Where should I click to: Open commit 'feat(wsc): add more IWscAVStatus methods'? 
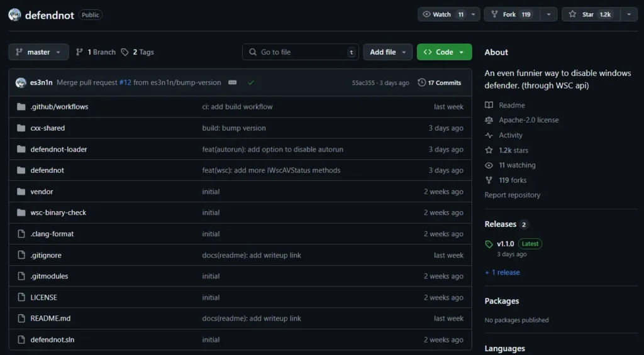(271, 170)
